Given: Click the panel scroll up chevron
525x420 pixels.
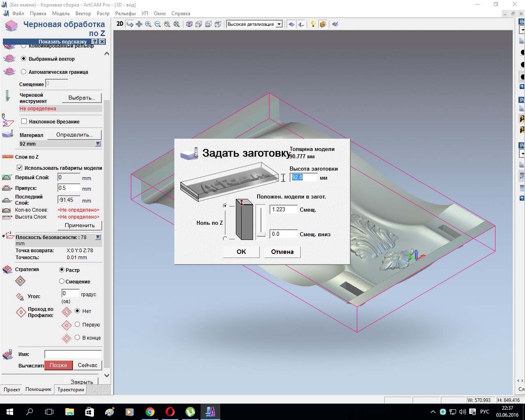Looking at the screenshot, I should [x=107, y=54].
